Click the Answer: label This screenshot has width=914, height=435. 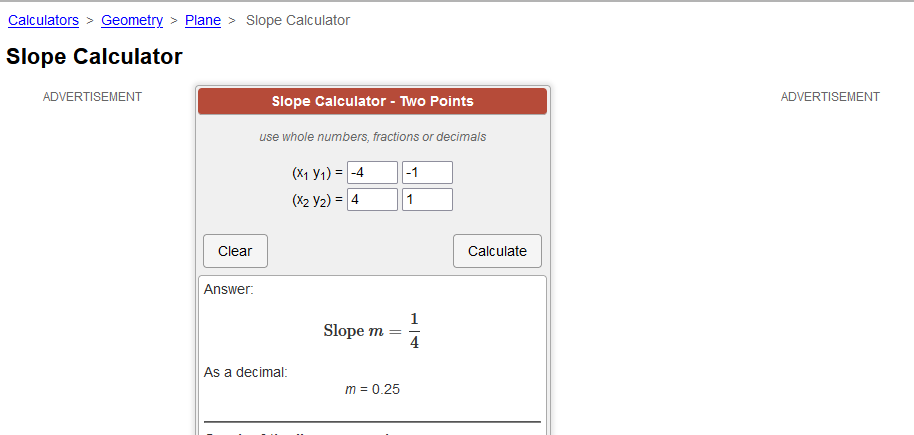tap(229, 289)
